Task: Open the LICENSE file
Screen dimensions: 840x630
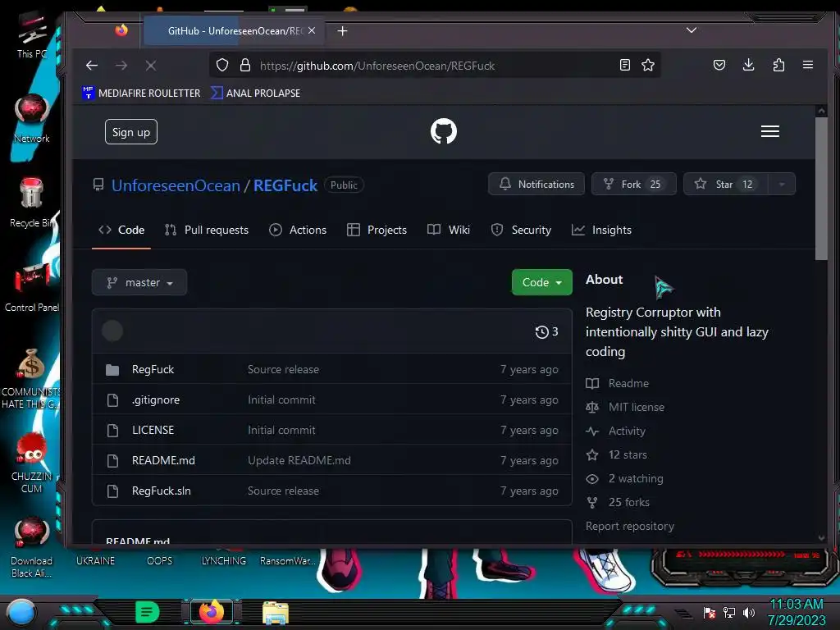Action: (x=153, y=430)
